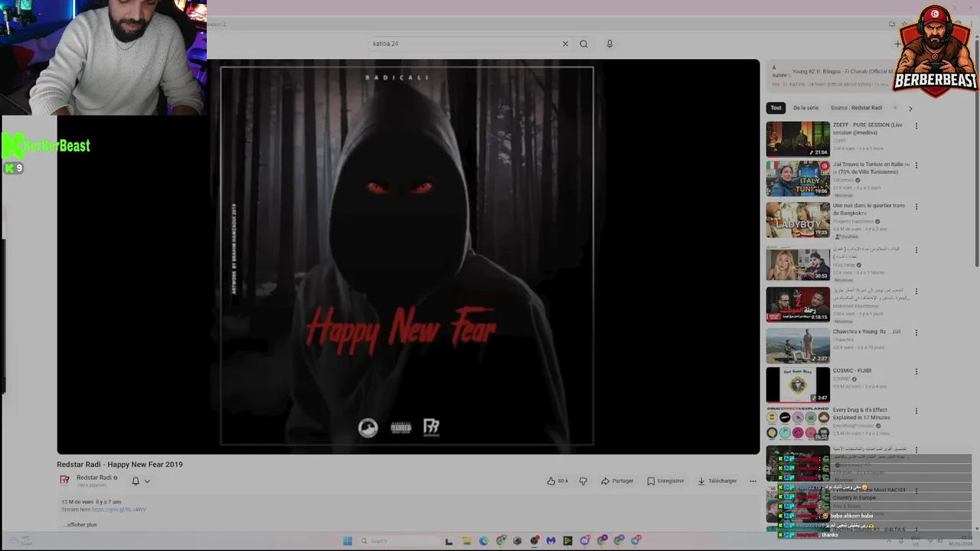
Task: Open options for Every Drug & Its Effect video
Action: (916, 411)
